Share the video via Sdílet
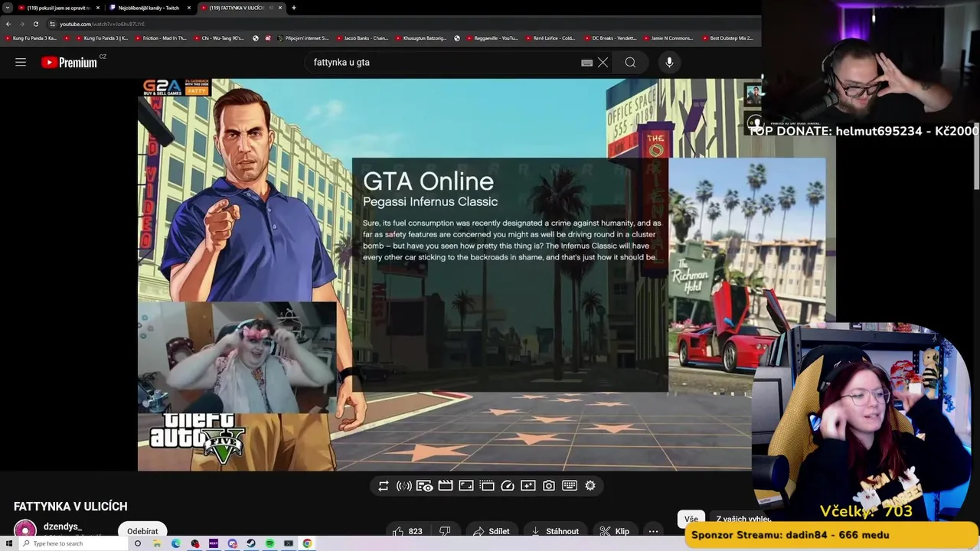Screen dimensions: 980x551 point(491,531)
